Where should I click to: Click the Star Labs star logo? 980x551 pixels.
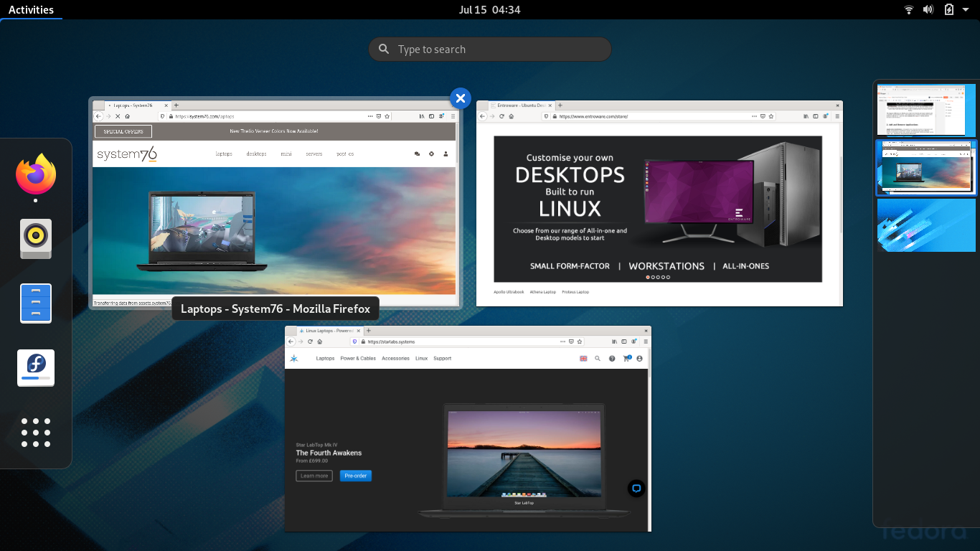294,358
